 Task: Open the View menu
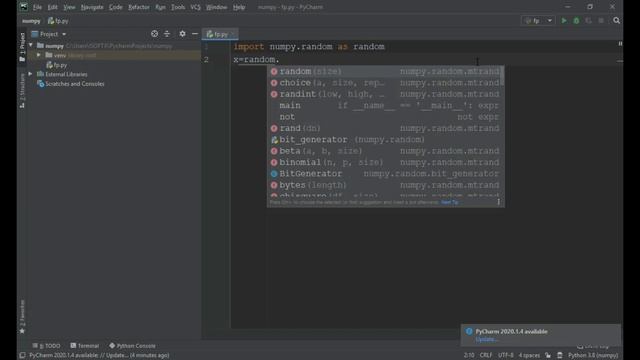[69, 7]
